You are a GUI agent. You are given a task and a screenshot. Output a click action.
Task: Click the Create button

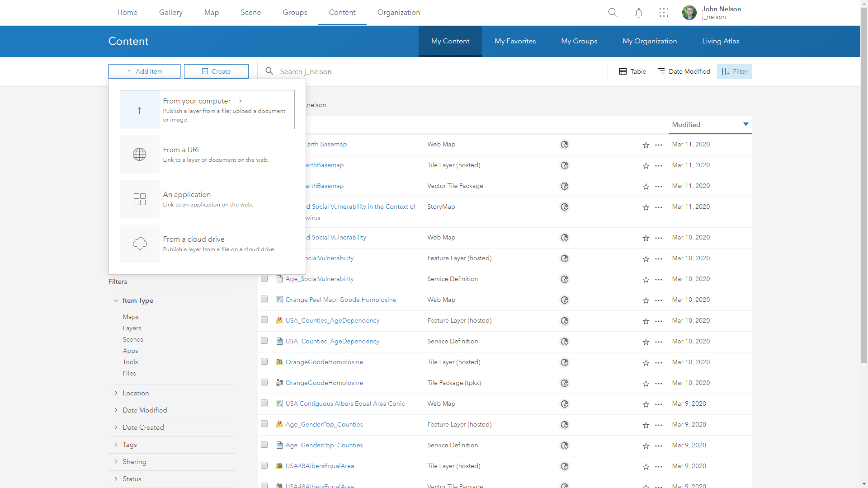216,71
